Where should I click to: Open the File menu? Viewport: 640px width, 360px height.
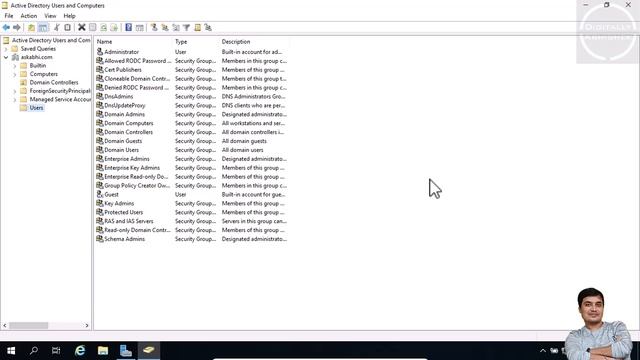(x=9, y=16)
